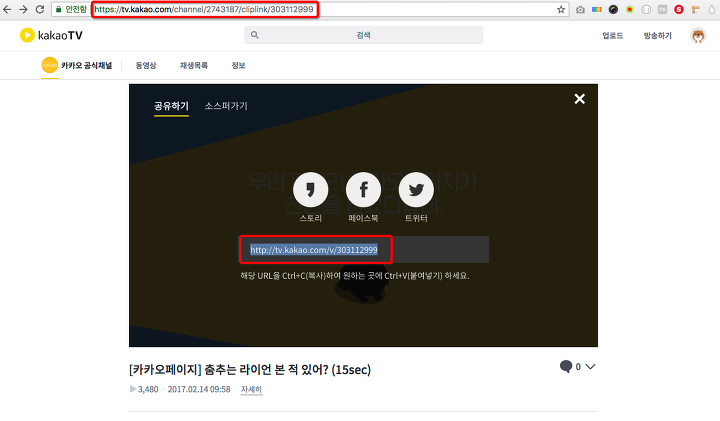
Task: Click the red S extension icon
Action: point(679,9)
